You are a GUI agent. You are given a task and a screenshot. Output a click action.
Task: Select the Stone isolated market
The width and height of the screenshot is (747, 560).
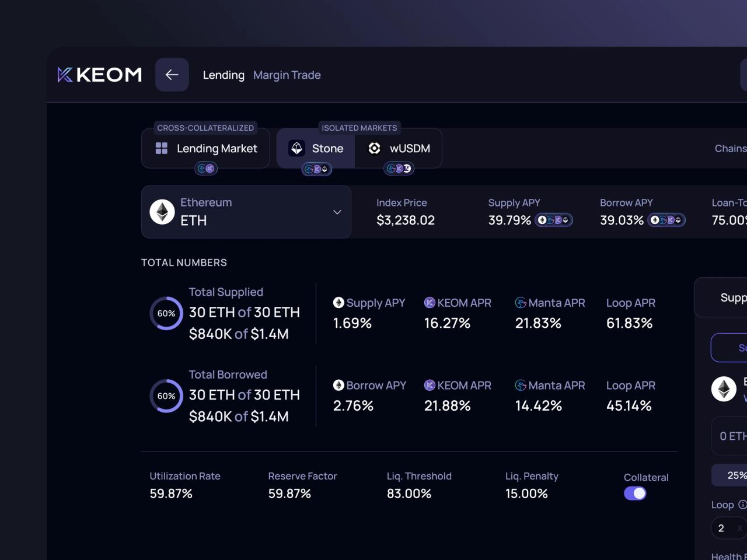click(316, 148)
